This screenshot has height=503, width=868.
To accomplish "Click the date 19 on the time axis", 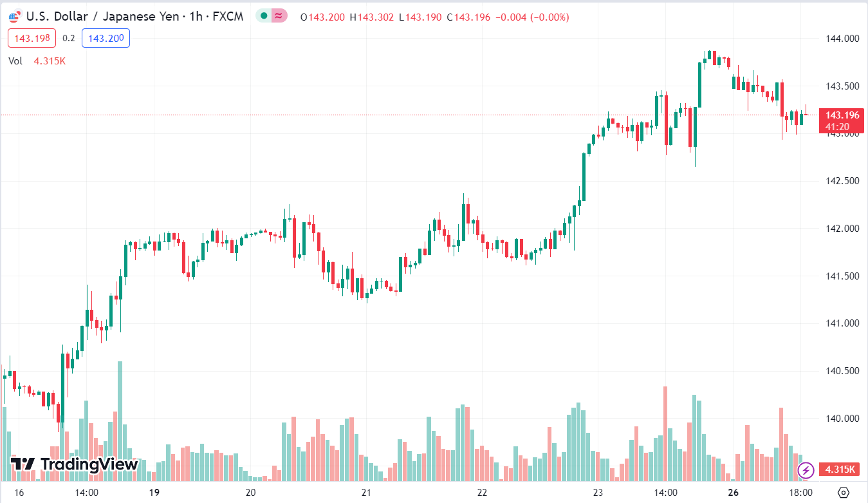I will 154,493.
